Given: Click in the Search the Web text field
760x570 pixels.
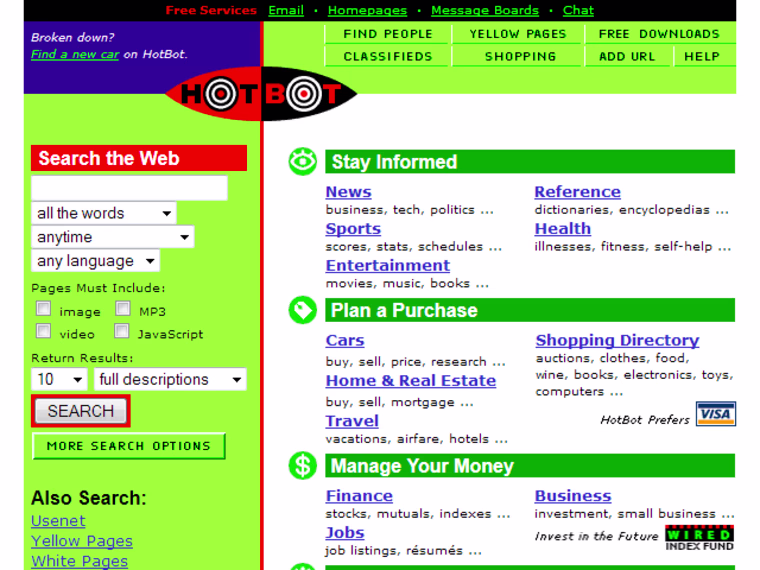Looking at the screenshot, I should point(129,188).
